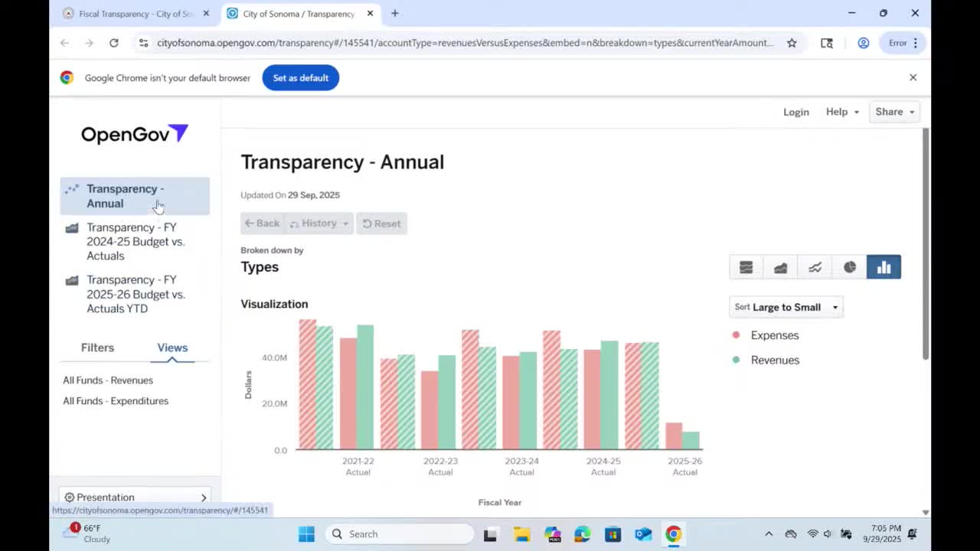
Task: Click the Types breakdown heading
Action: pos(260,267)
